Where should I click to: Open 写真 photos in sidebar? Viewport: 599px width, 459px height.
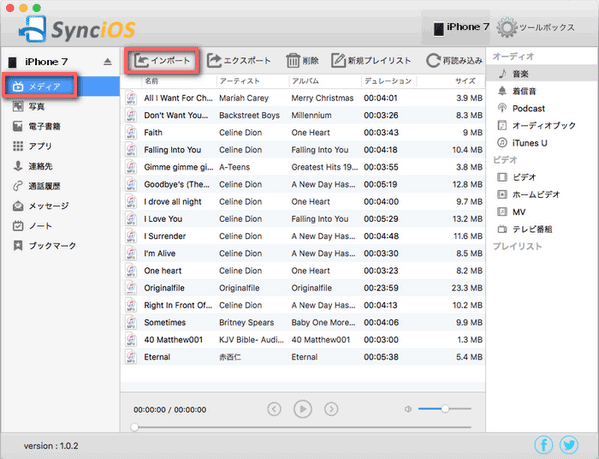pyautogui.click(x=29, y=107)
